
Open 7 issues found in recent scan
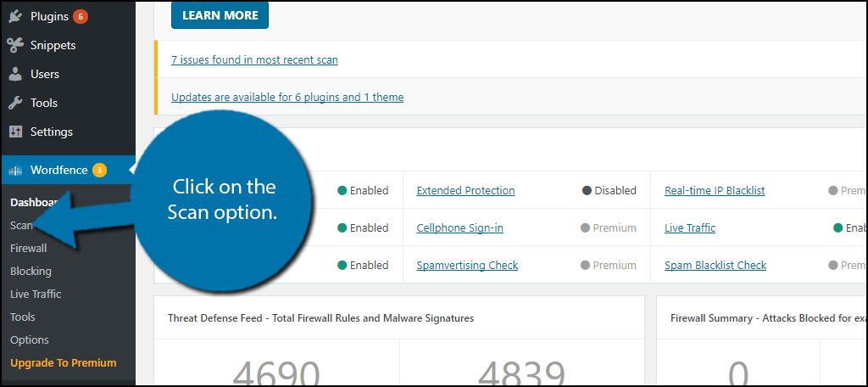tap(254, 60)
